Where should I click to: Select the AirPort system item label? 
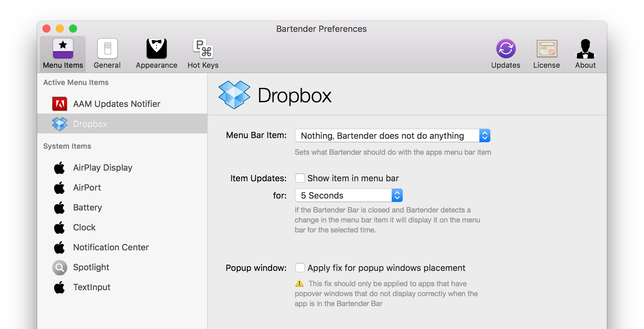pyautogui.click(x=87, y=188)
